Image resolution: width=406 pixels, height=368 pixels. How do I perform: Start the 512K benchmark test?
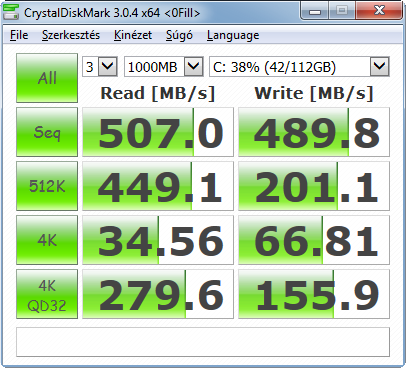tap(47, 186)
